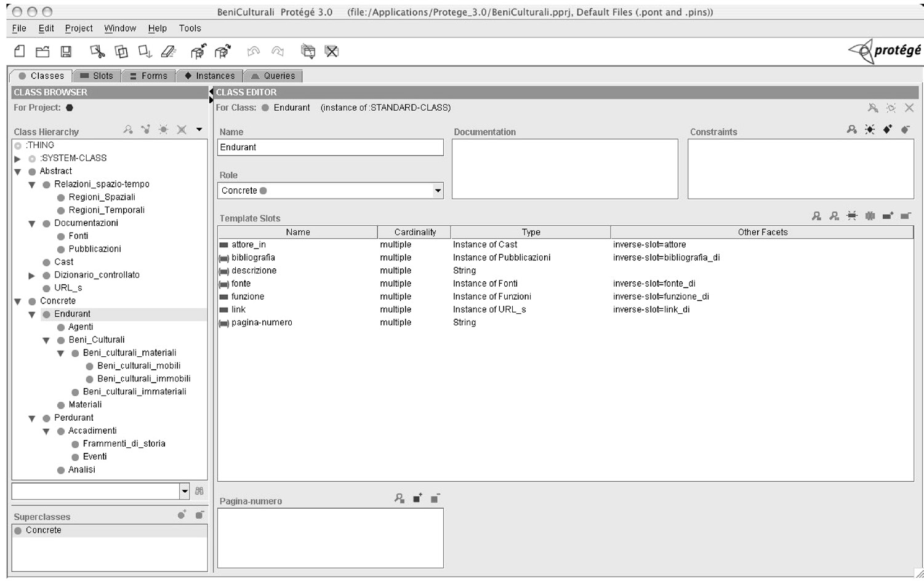View the first slot icon in Template Slots header
924x582 pixels.
816,216
